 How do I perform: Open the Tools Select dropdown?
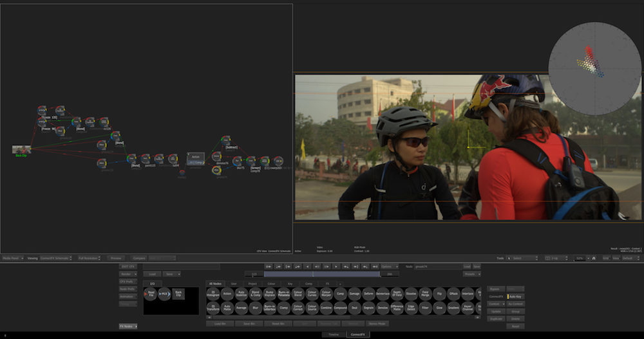522,258
